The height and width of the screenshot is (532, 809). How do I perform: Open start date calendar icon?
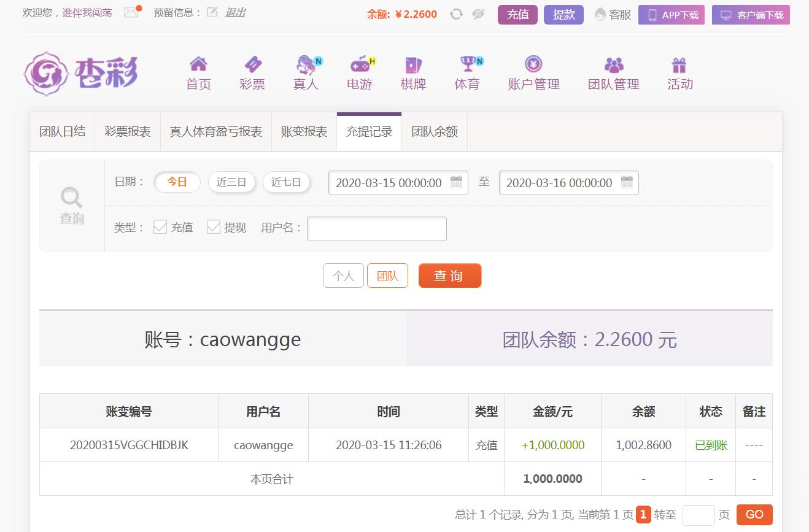coord(456,182)
